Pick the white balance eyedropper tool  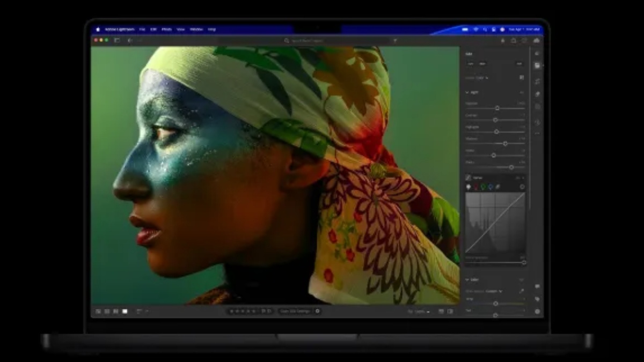[521, 291]
